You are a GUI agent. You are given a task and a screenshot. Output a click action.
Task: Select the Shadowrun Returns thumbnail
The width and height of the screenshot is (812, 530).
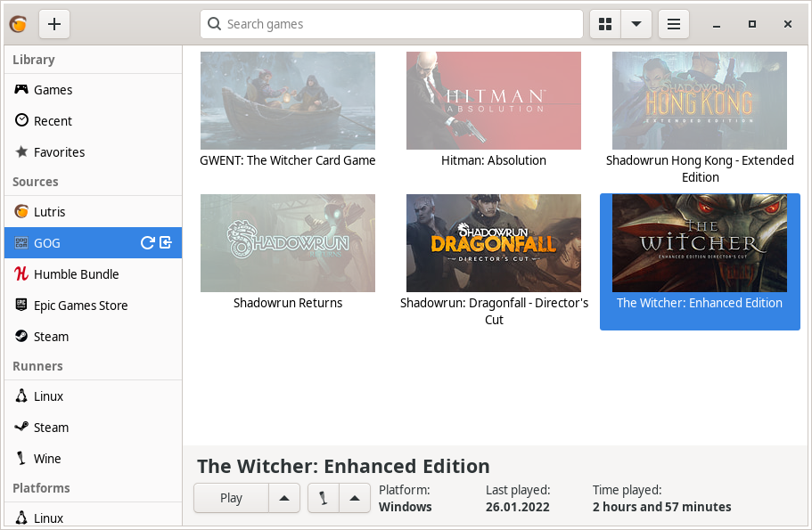click(287, 243)
